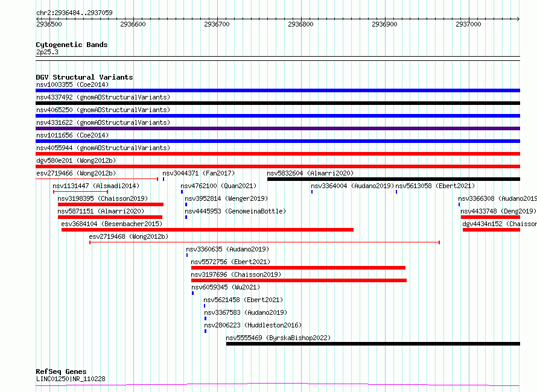Click the red esv3684104 variant bar
The height and width of the screenshot is (392, 537).
pyautogui.click(x=208, y=230)
